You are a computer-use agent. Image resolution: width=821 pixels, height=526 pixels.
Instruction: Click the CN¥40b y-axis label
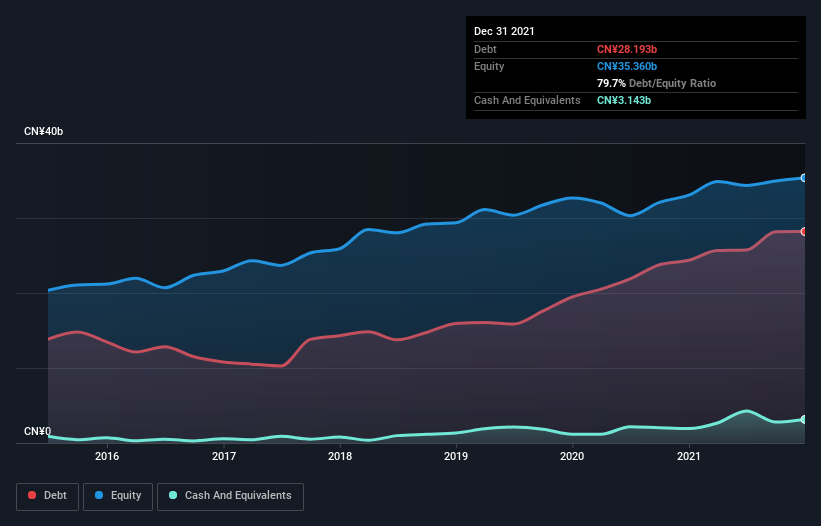43,131
